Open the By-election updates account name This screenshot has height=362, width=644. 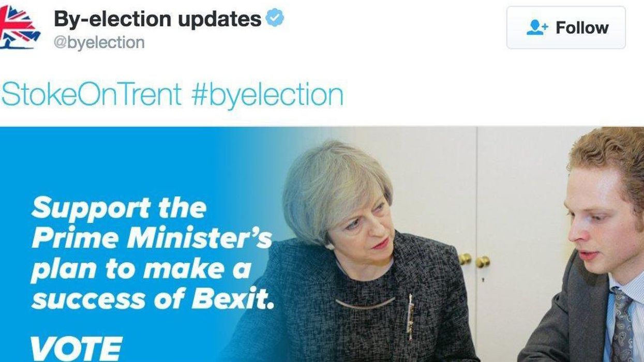coord(158,19)
